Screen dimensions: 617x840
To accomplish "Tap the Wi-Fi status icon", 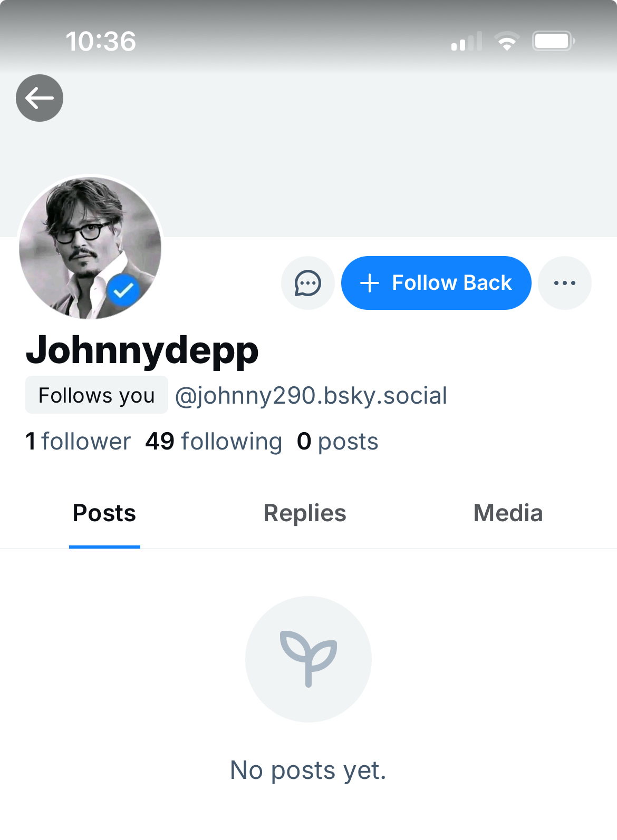I will [507, 41].
